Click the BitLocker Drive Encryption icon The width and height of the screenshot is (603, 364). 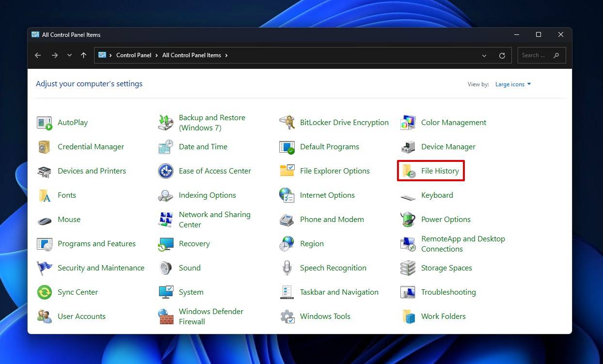(287, 123)
